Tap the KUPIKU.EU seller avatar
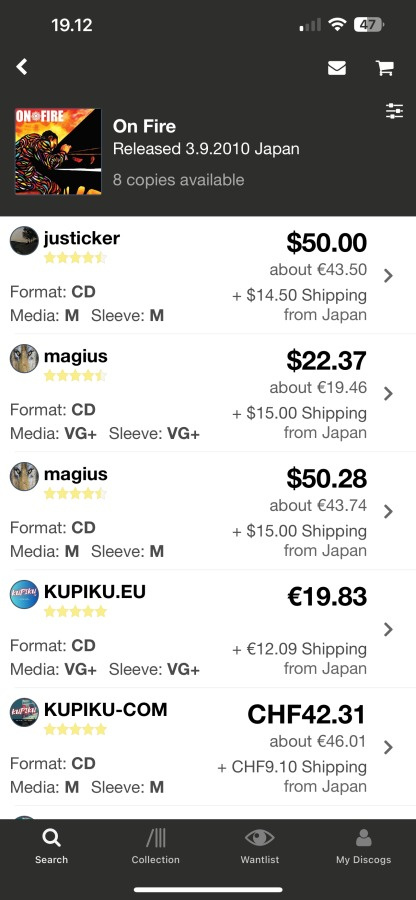The width and height of the screenshot is (416, 900). 24,594
